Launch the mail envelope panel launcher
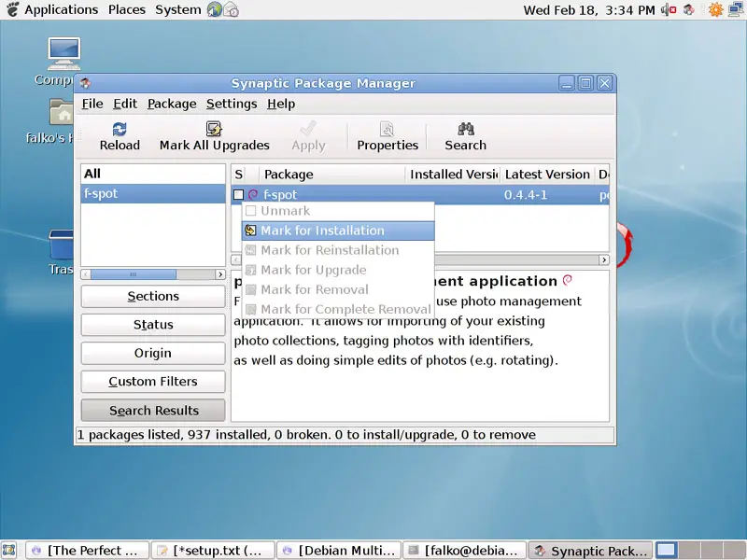The image size is (747, 560). (231, 9)
